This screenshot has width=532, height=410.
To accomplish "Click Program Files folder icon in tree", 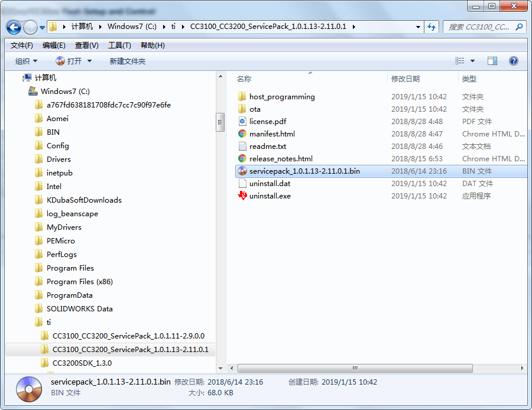I will (x=38, y=268).
